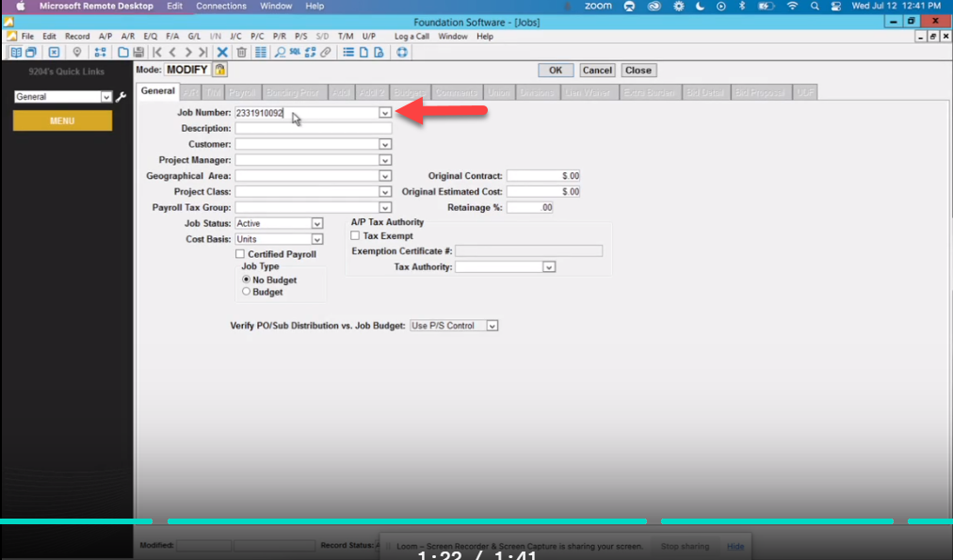Switch to the General tab
This screenshot has height=560, width=953.
(157, 91)
